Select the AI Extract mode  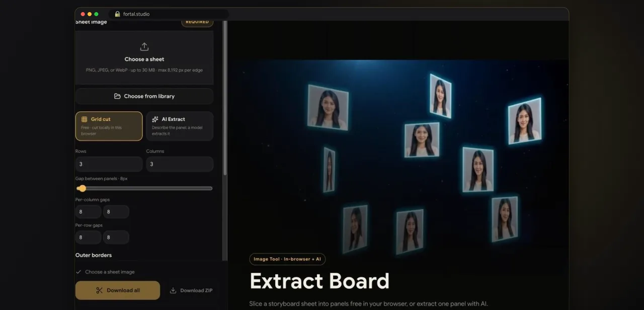180,126
